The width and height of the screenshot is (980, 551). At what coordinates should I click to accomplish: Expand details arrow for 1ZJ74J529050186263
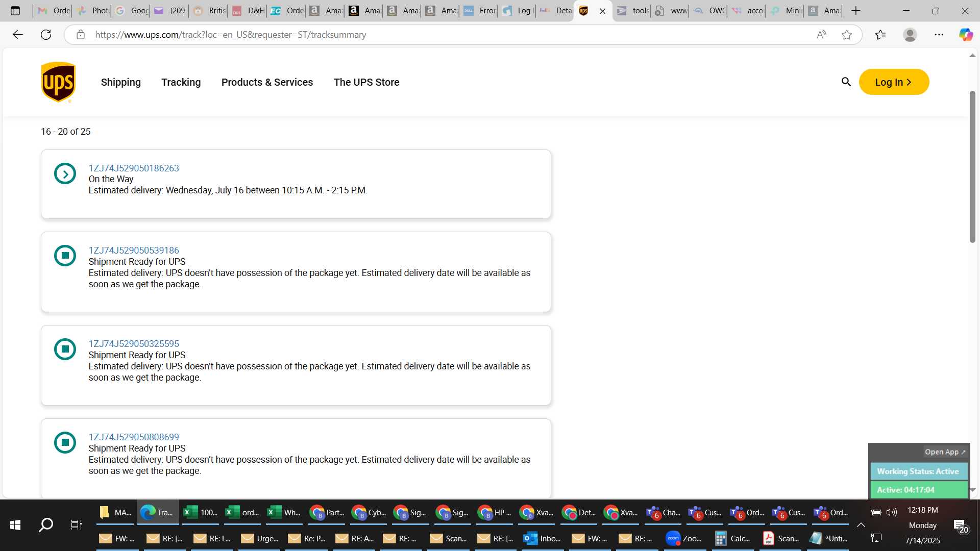coord(65,173)
